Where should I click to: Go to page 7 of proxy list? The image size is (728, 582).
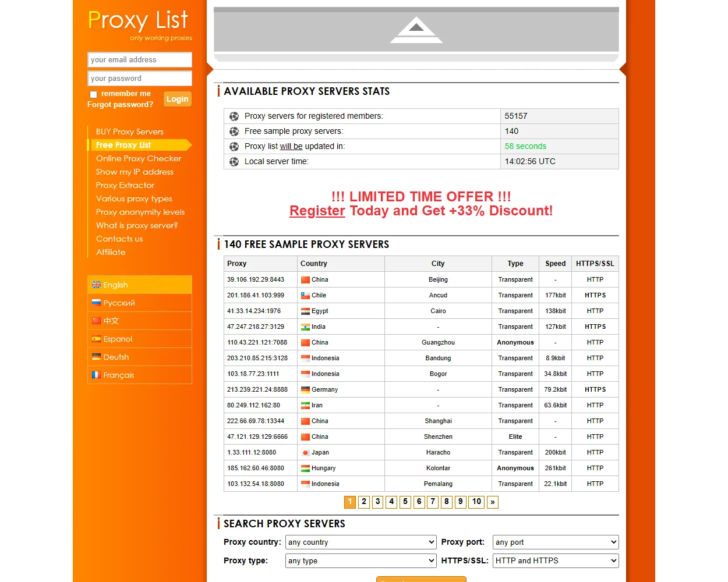[x=433, y=502]
